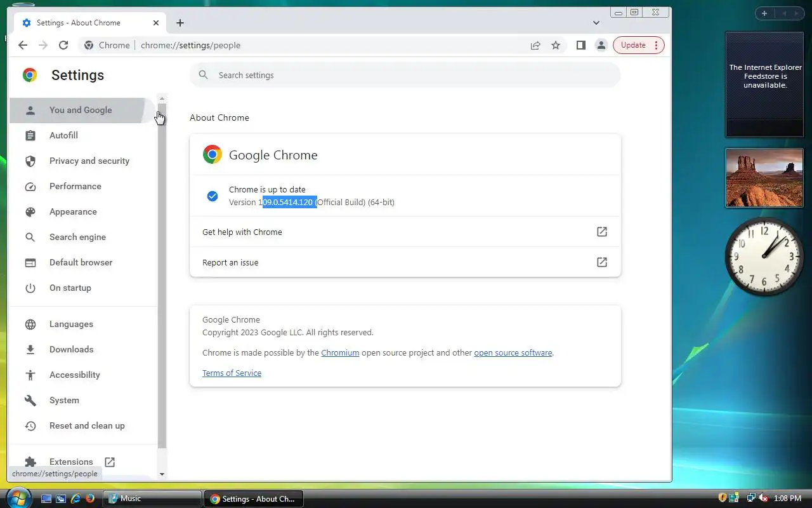Click the Windows Sidebar tray icon
Image resolution: width=812 pixels, height=508 pixels.
[x=734, y=498]
